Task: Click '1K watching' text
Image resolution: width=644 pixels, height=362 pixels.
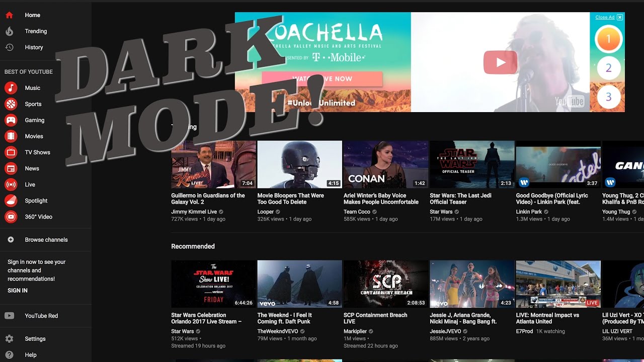Action: click(x=550, y=331)
